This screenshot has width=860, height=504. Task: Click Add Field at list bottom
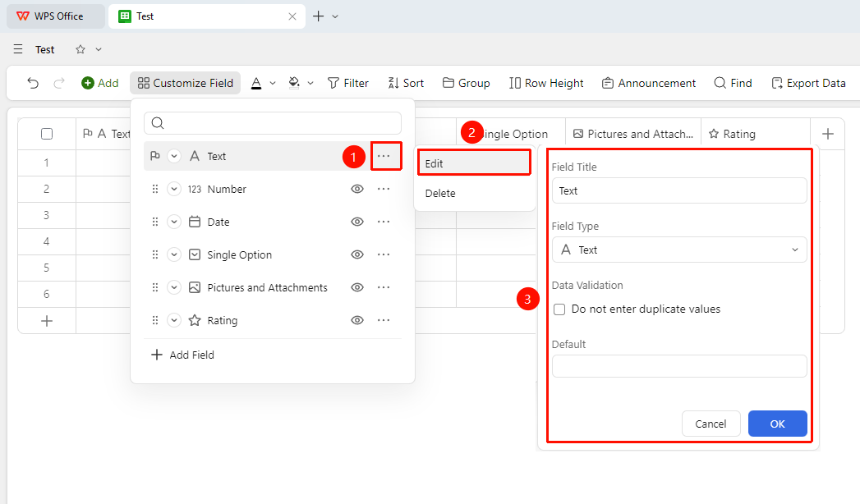(182, 355)
